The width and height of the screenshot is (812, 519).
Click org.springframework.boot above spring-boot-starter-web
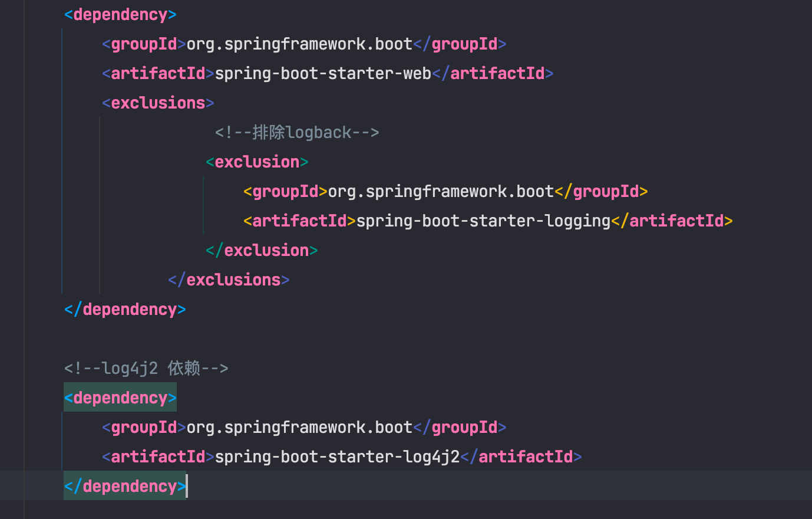point(299,44)
